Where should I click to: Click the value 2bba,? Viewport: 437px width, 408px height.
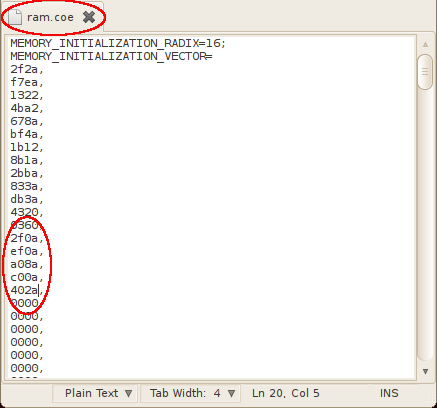coord(27,173)
